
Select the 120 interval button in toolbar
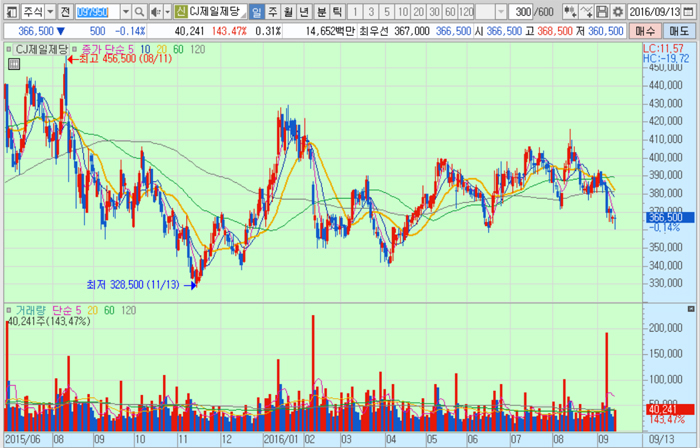coord(466,12)
